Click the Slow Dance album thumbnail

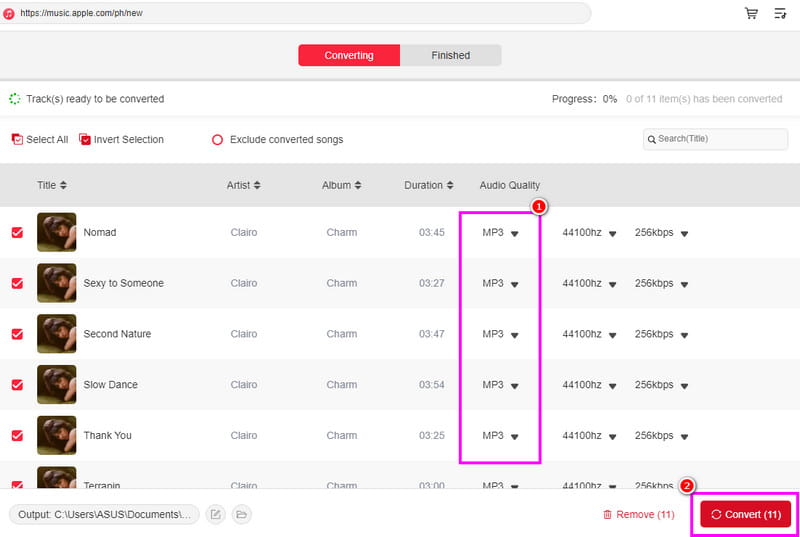coord(57,385)
